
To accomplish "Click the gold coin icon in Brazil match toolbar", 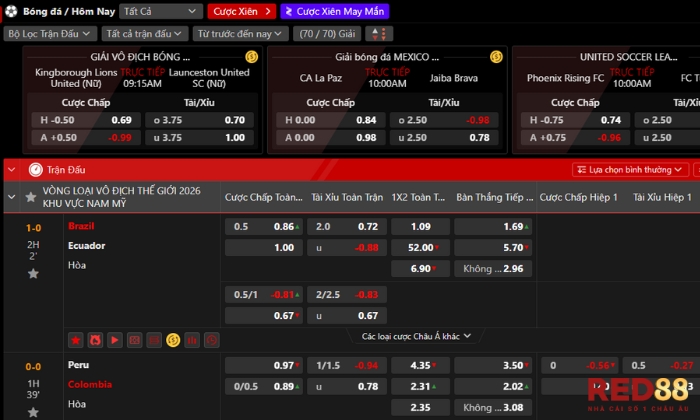I will pyautogui.click(x=173, y=340).
